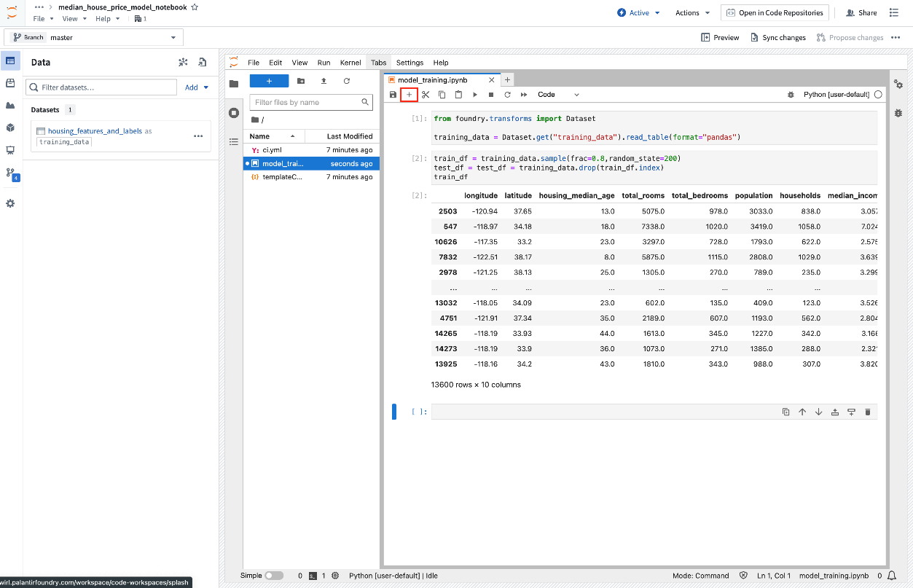Select the model_training notebook file row

point(310,164)
